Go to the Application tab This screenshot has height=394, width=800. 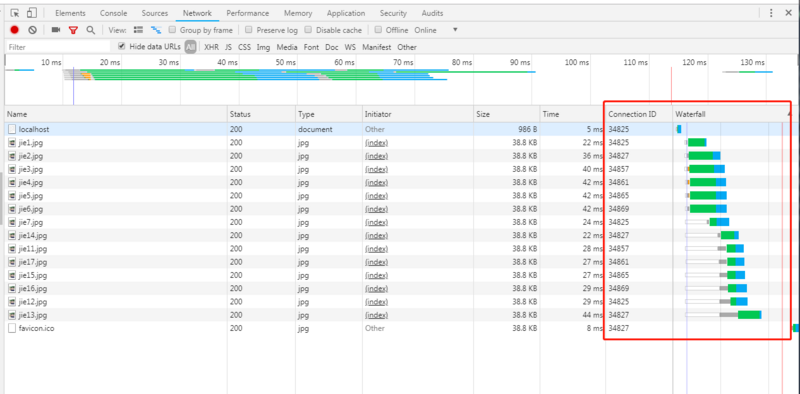point(346,13)
